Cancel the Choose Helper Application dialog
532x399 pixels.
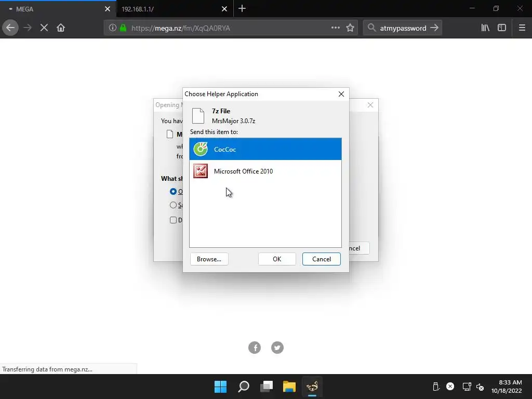pos(321,259)
